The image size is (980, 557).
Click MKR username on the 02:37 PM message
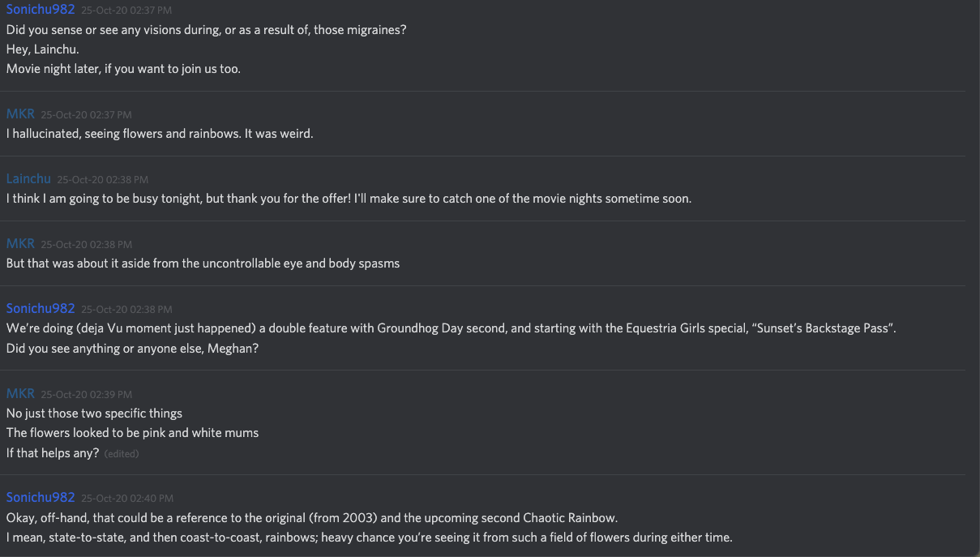pos(20,114)
